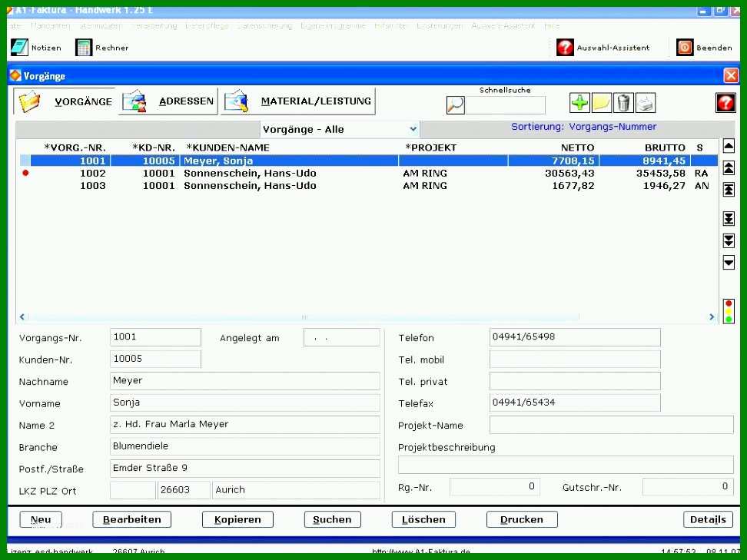The width and height of the screenshot is (747, 560).
Task: Click the Vorgänge window title icon
Action: coord(15,76)
